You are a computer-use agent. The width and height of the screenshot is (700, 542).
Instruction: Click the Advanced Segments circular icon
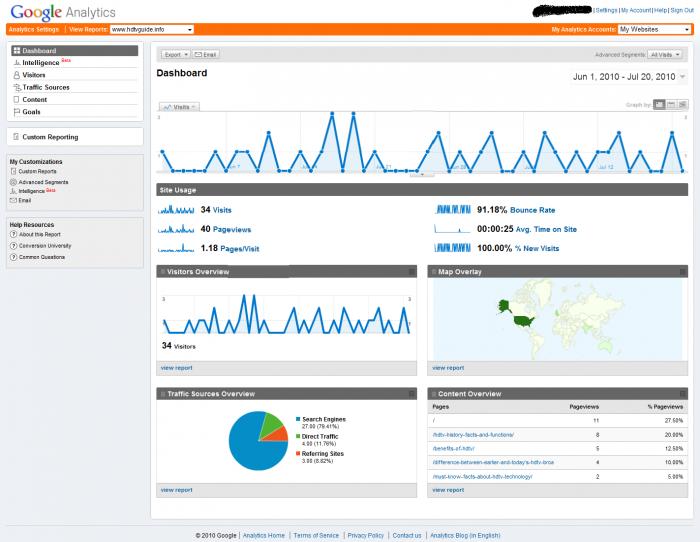(x=13, y=182)
